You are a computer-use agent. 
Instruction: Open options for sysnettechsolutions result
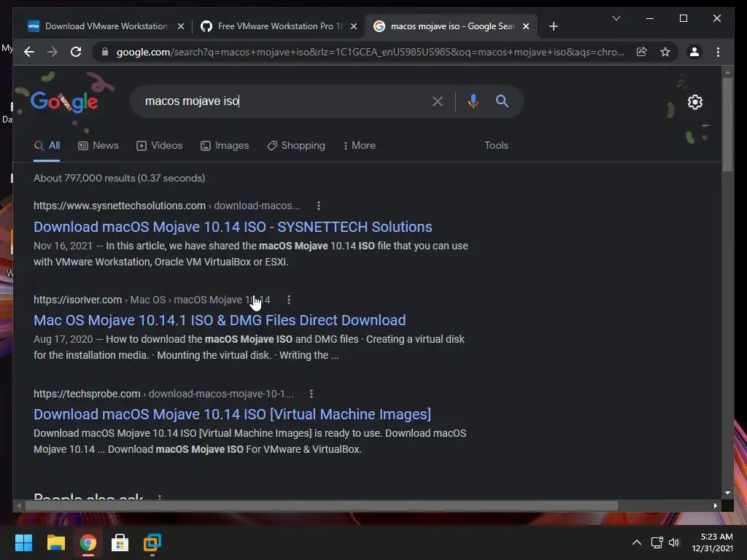(x=319, y=206)
